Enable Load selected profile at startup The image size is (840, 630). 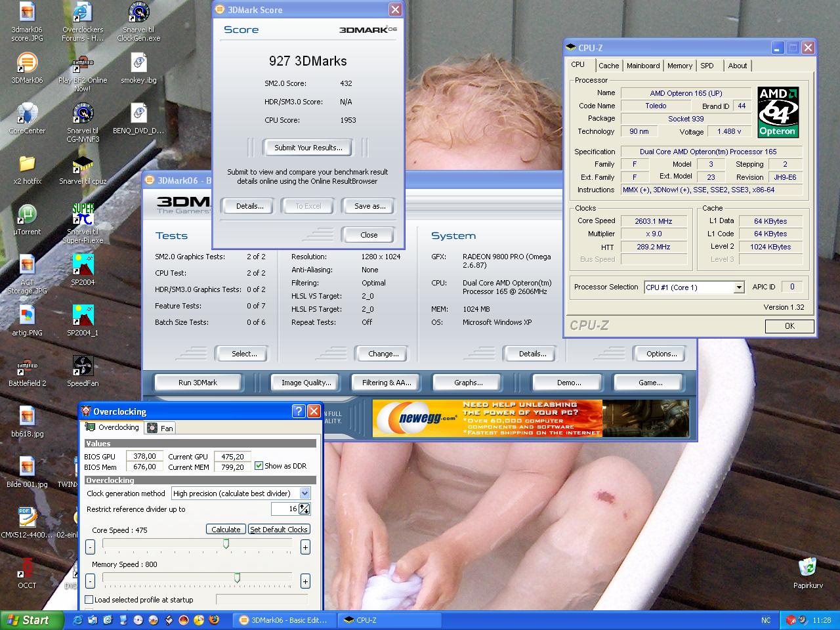pyautogui.click(x=89, y=600)
